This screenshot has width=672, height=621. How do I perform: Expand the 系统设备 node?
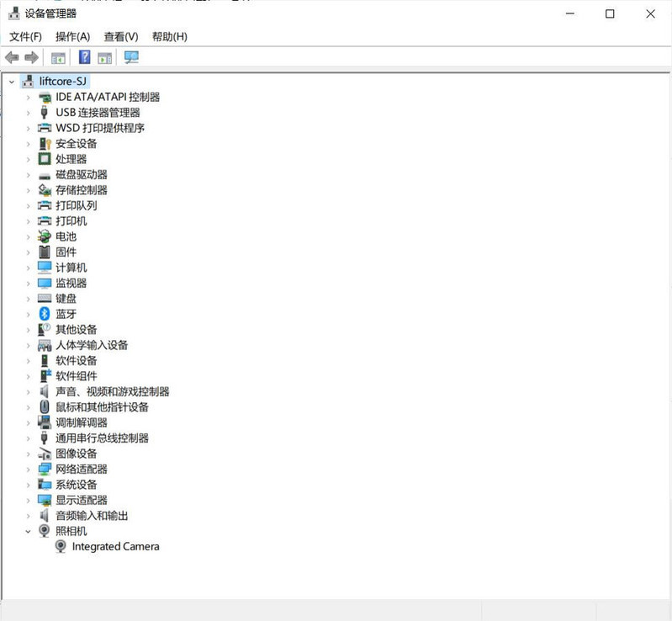(x=29, y=485)
